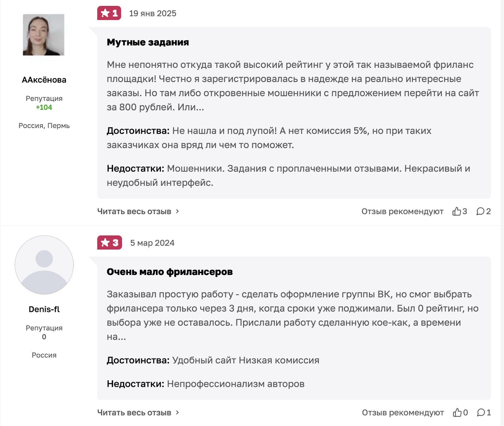Image resolution: width=504 pixels, height=426 pixels.
Task: Expand the first review via its chevron arrow
Action: pos(178,211)
